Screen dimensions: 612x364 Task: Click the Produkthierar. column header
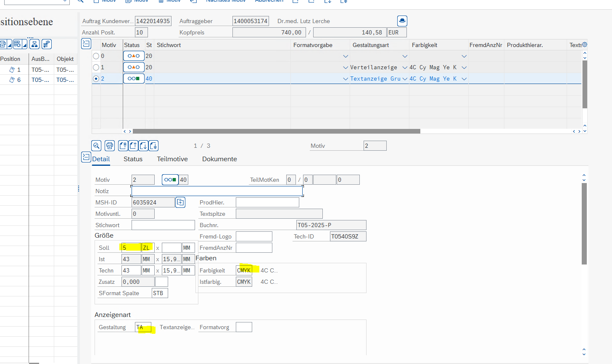535,45
